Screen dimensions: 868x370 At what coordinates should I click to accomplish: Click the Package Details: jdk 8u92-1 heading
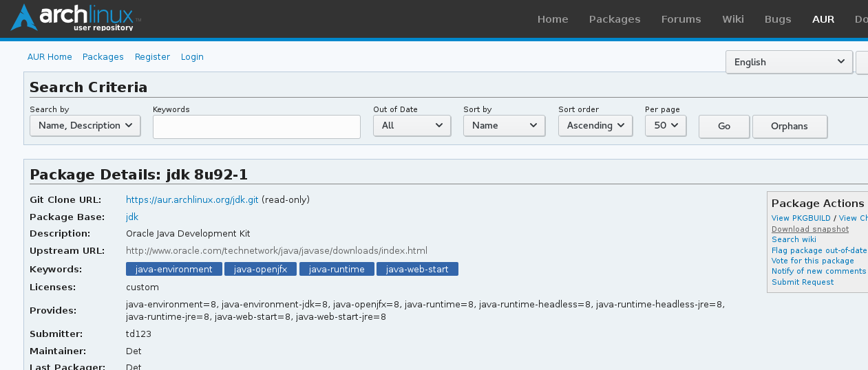click(x=139, y=174)
